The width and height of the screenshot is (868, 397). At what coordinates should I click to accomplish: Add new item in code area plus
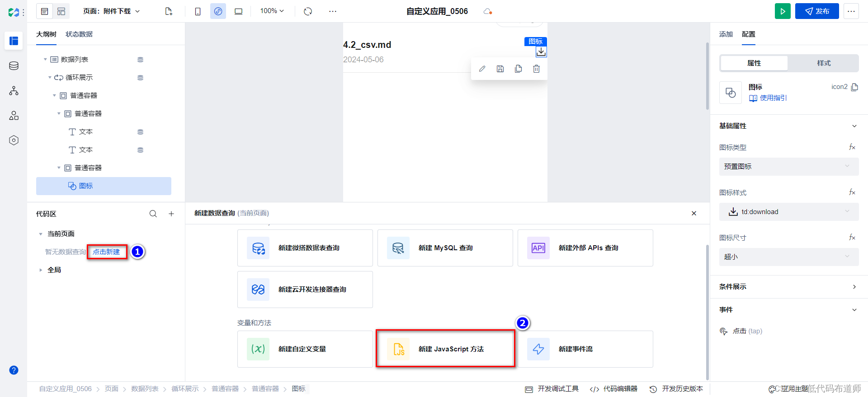click(171, 214)
